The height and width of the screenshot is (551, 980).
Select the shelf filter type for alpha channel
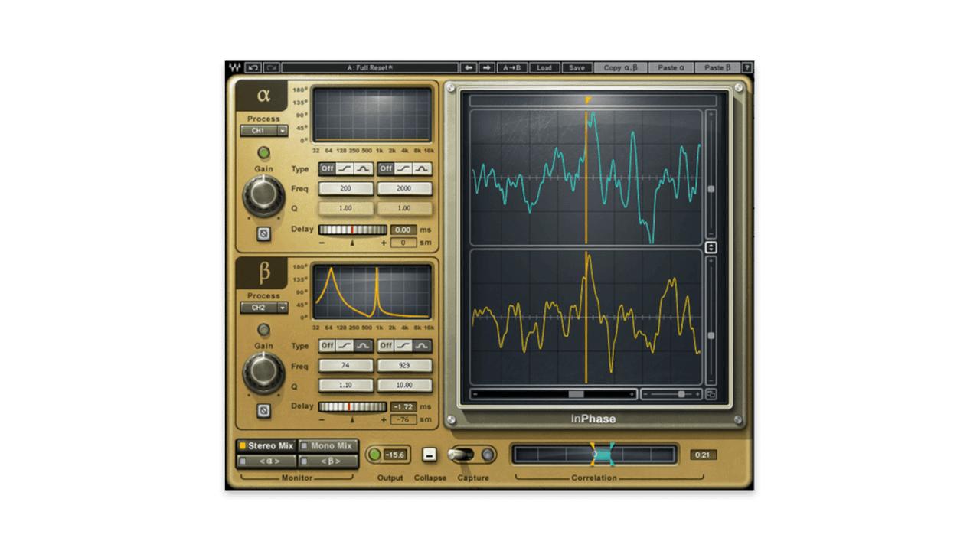point(345,169)
